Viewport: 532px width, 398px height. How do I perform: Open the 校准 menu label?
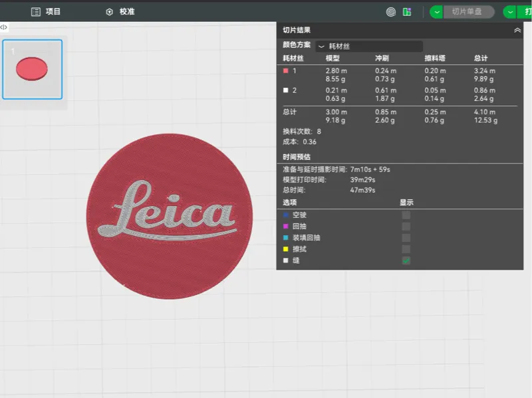127,11
